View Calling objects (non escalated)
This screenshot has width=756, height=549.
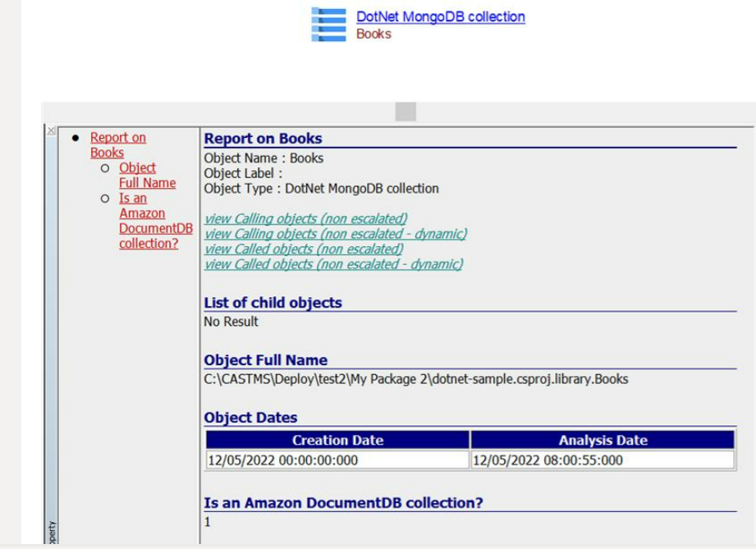[x=305, y=218]
